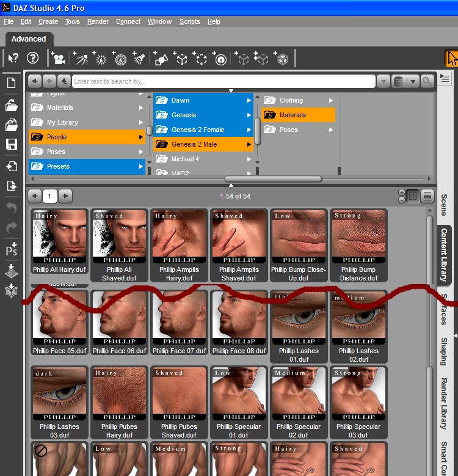Save scene with floppy disk icon
This screenshot has width=458, height=476.
tap(12, 144)
